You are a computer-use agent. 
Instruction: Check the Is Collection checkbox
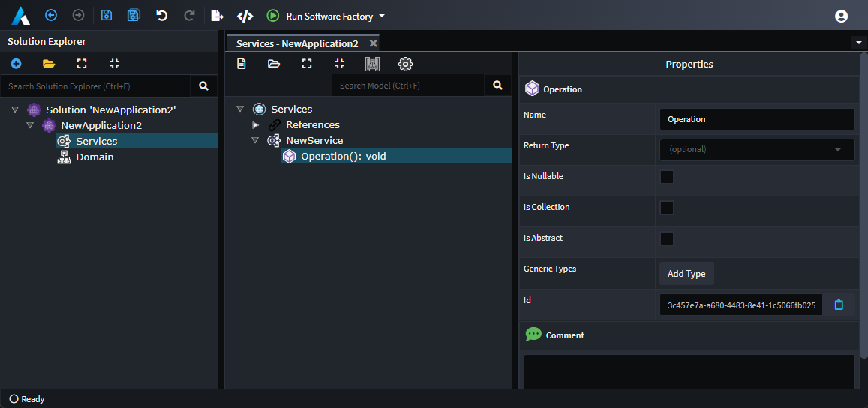(667, 208)
